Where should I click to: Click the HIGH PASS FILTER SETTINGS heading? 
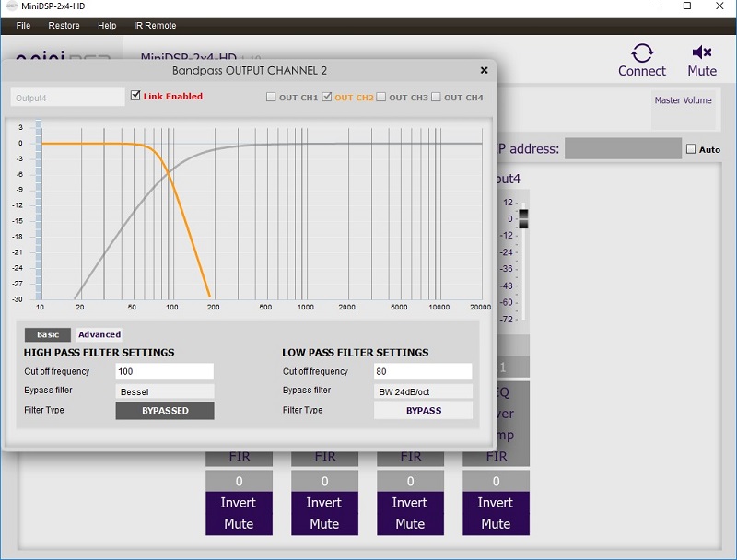[x=99, y=353]
